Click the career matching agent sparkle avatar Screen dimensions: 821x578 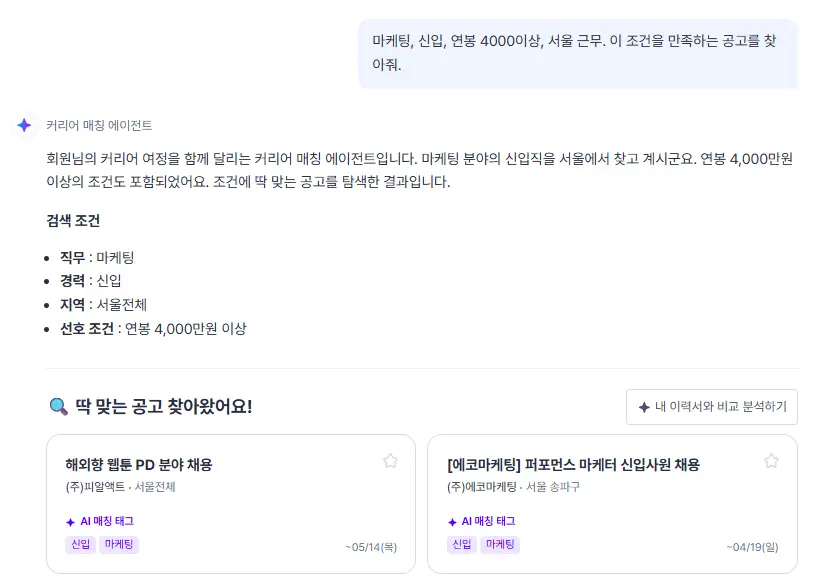click(24, 125)
